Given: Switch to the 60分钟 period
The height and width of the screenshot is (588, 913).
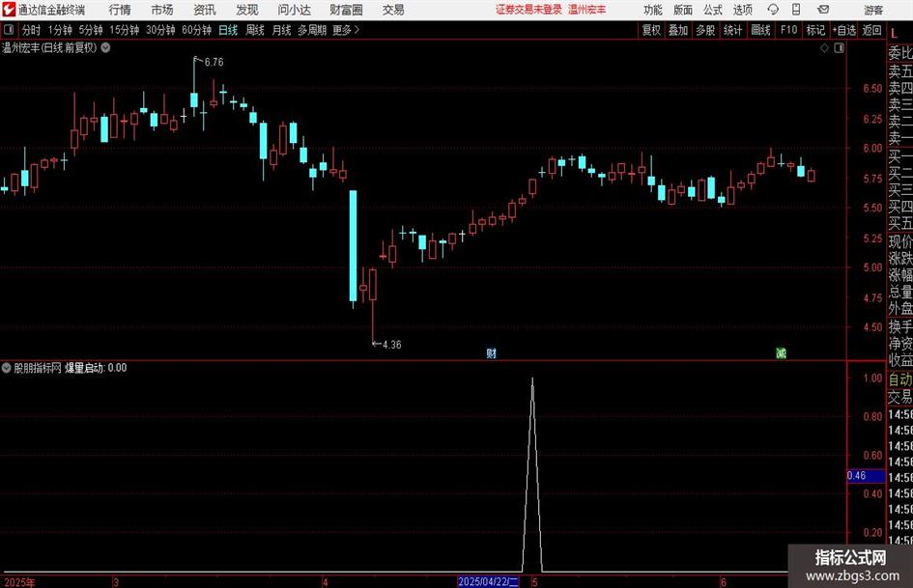Looking at the screenshot, I should click(196, 30).
